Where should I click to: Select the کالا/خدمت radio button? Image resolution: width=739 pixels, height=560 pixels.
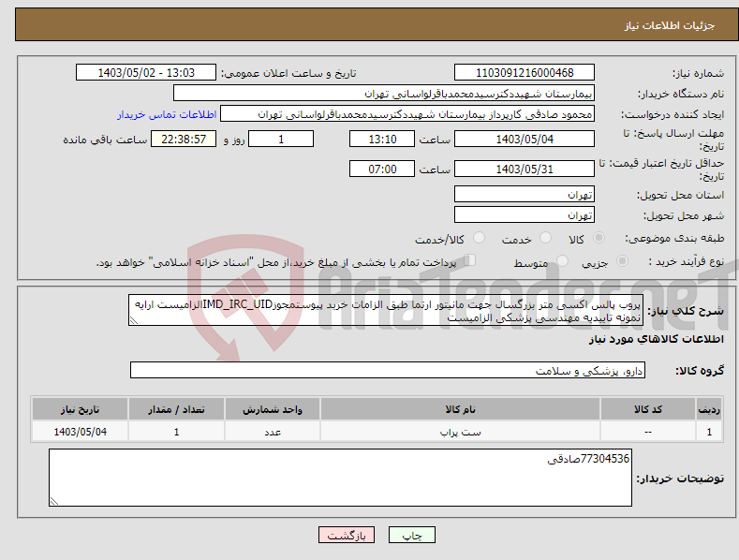tap(479, 238)
